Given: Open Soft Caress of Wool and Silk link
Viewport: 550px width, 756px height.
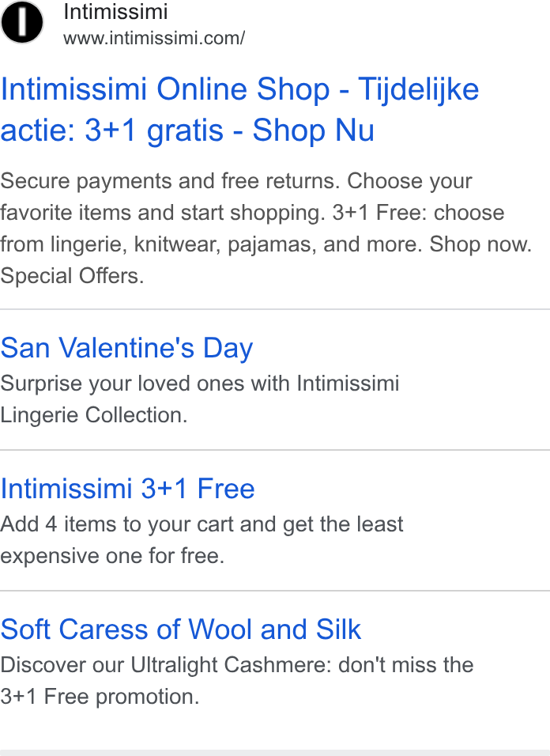Looking at the screenshot, I should pos(181,629).
